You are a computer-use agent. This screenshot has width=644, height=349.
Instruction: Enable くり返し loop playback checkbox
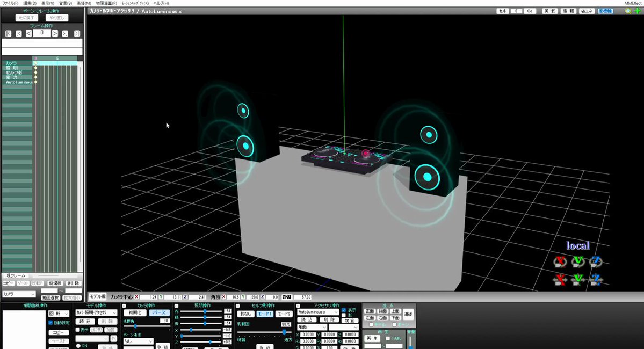pos(388,338)
